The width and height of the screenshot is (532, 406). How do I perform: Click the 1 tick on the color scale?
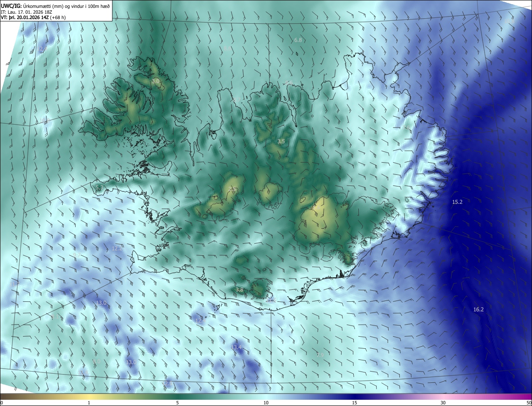[x=89, y=403]
